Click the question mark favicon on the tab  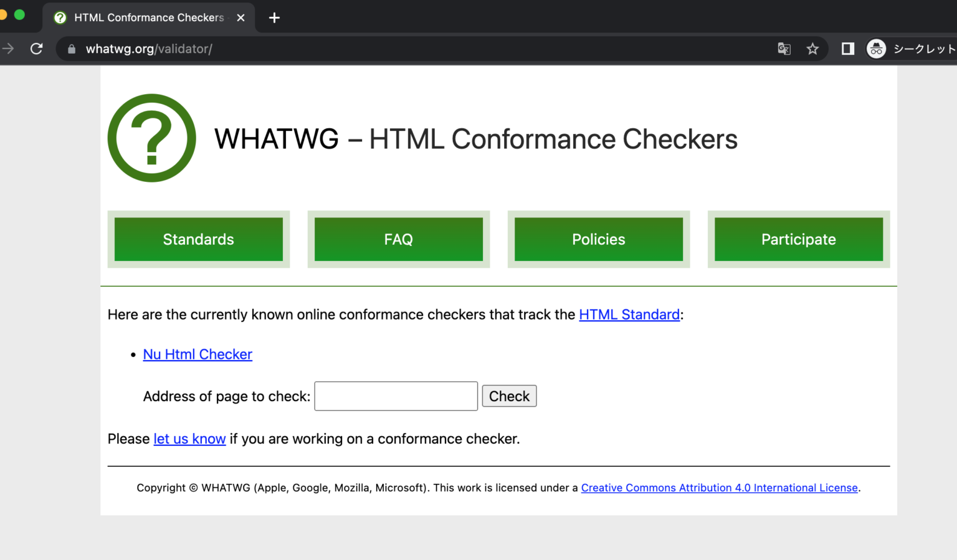tap(60, 17)
